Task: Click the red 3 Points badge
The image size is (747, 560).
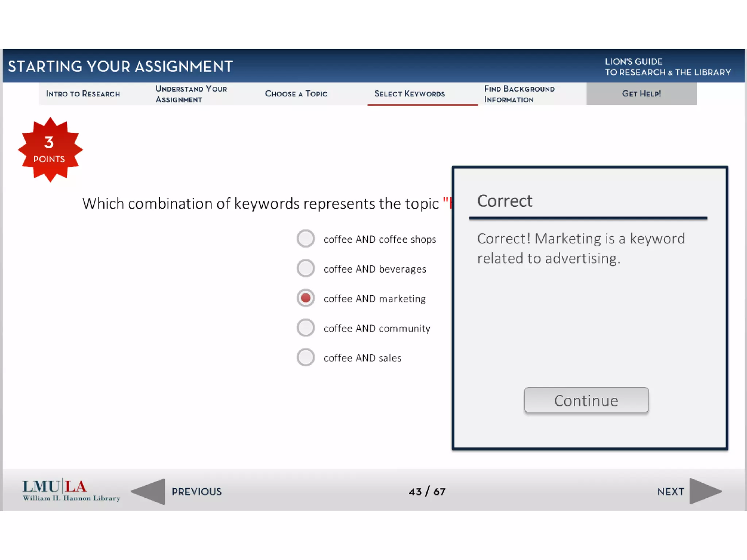Action: coord(50,149)
